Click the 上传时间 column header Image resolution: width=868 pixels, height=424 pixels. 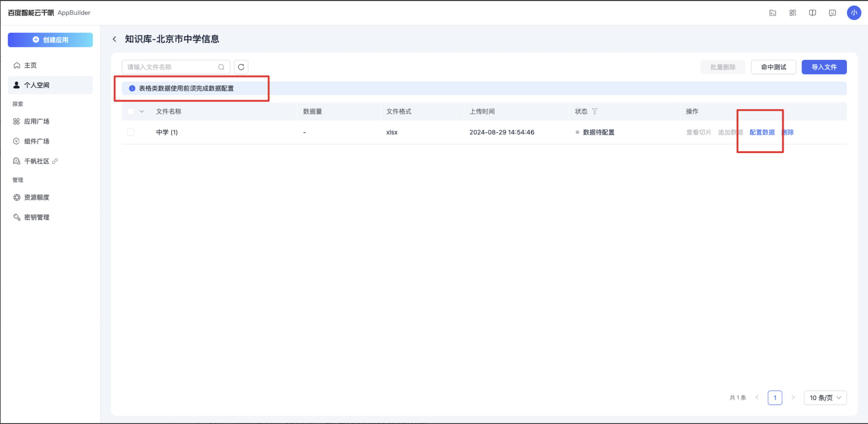[x=482, y=111]
